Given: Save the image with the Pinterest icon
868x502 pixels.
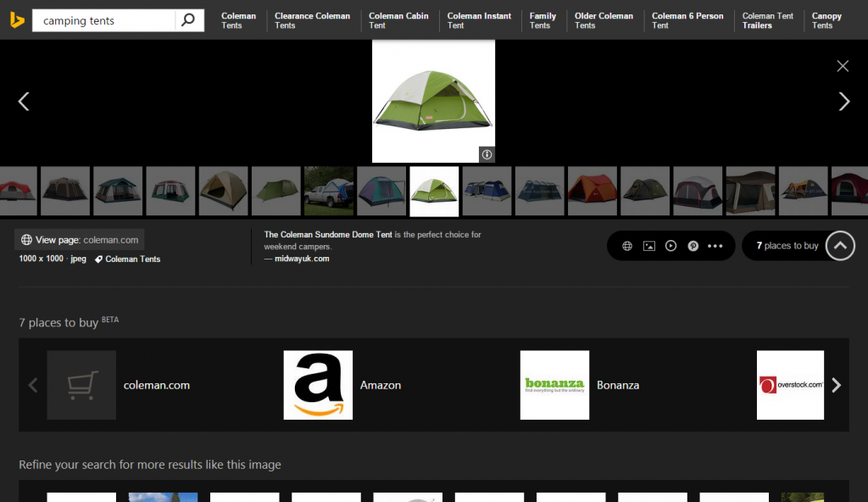Looking at the screenshot, I should pyautogui.click(x=693, y=245).
